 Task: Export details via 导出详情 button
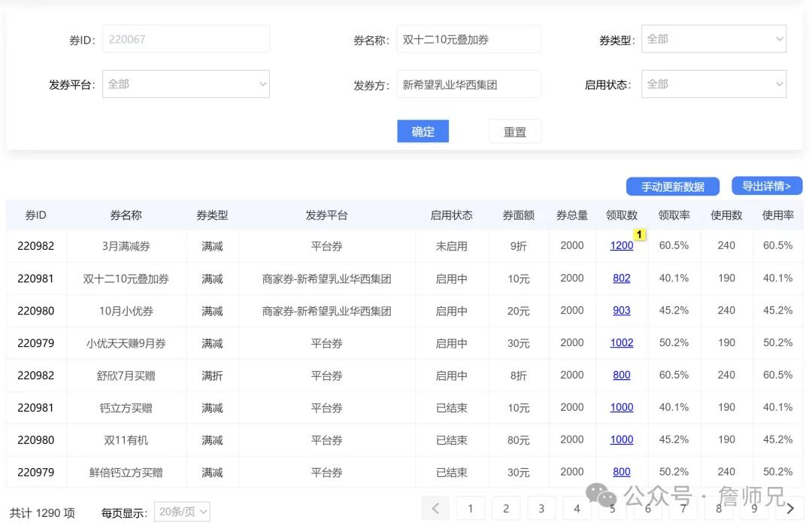[x=766, y=186]
